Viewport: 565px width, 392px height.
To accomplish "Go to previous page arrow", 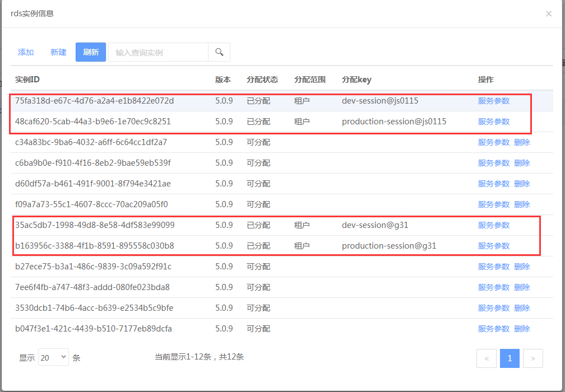I will tap(487, 358).
